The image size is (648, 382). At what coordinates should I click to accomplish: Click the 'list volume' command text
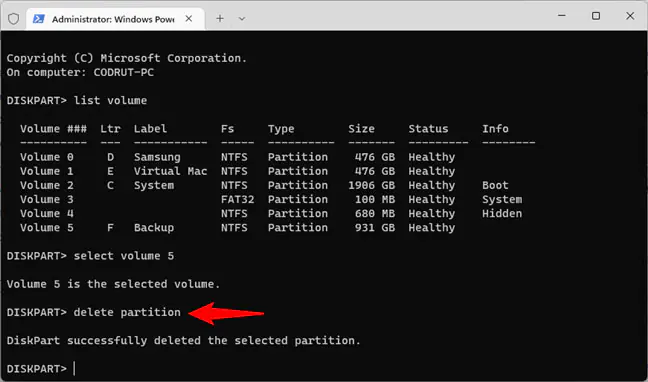(x=110, y=100)
